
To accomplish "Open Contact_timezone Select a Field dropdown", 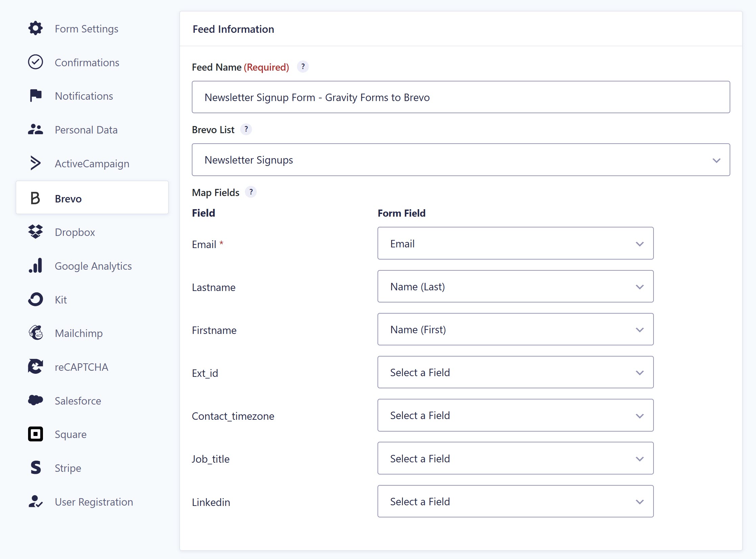I will point(515,415).
